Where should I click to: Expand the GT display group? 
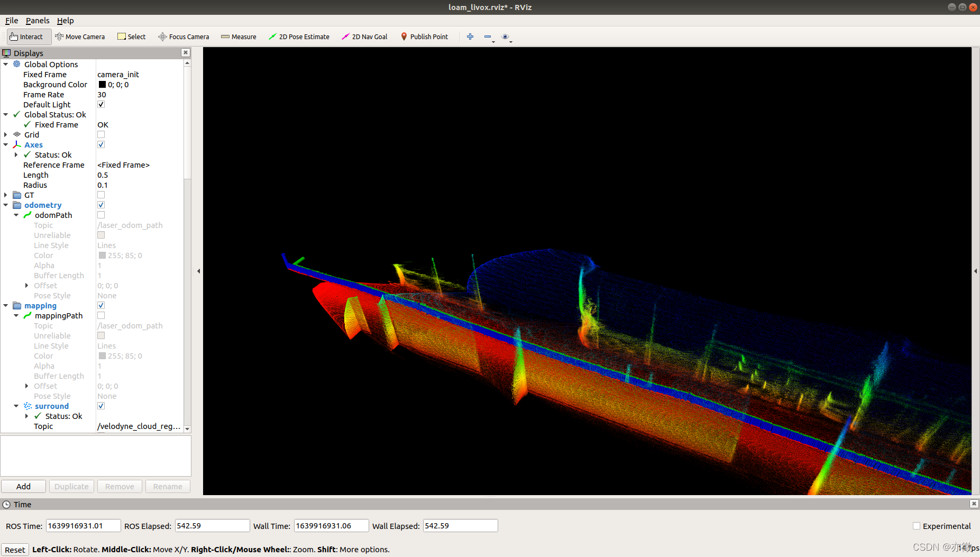coord(5,195)
